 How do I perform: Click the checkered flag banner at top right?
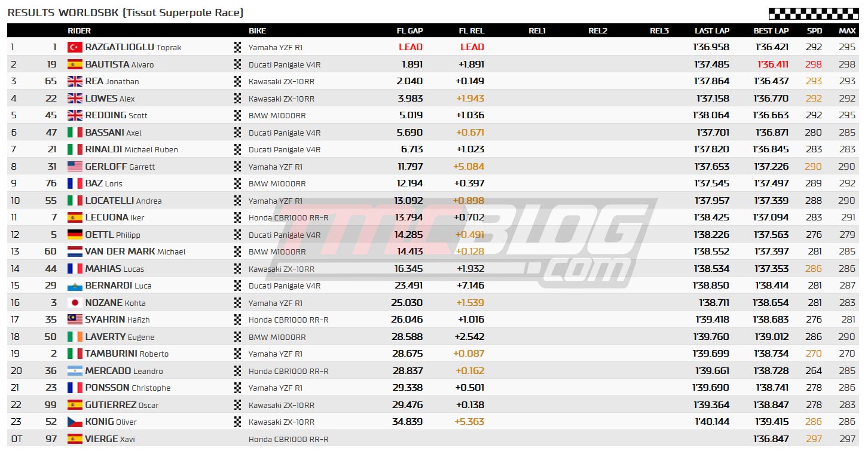(813, 14)
